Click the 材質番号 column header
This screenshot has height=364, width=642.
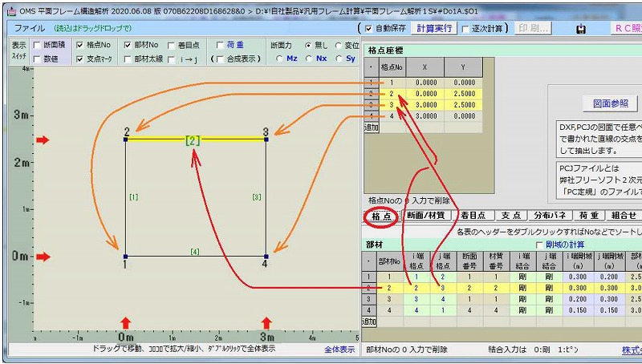[496, 261]
